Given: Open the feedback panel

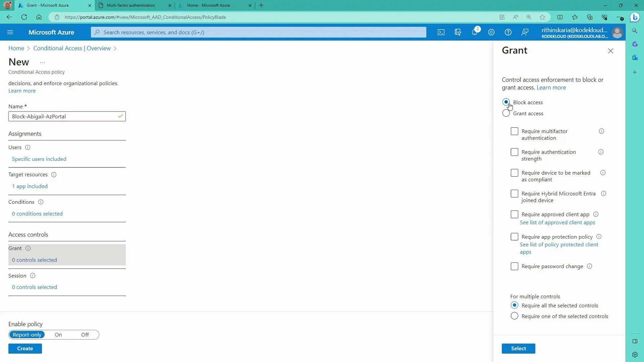Looking at the screenshot, I should tap(525, 32).
